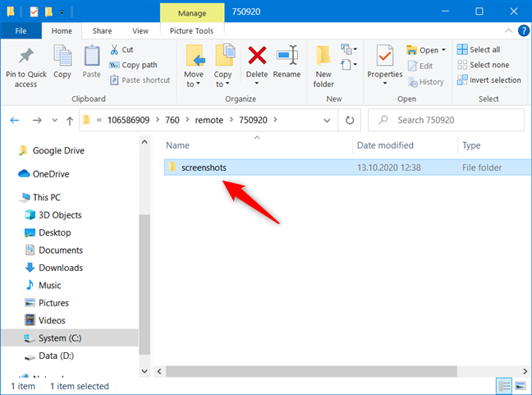Click the Manage contextual tab

[x=192, y=13]
